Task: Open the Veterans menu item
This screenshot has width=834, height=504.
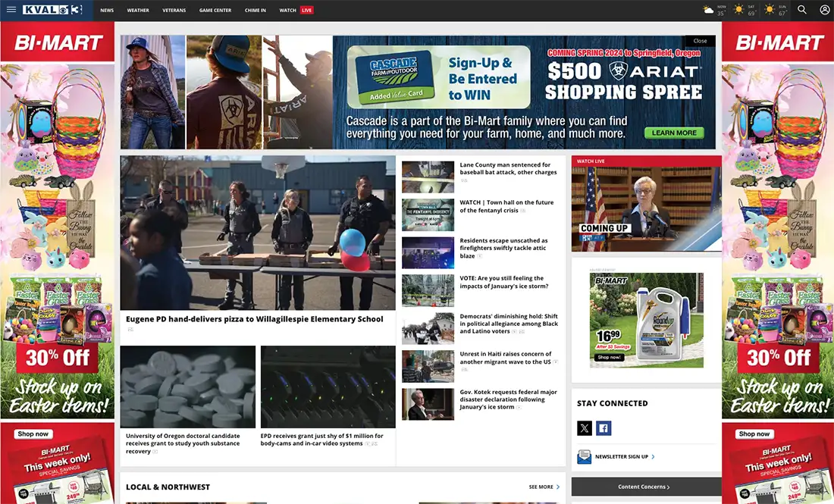Action: click(174, 10)
